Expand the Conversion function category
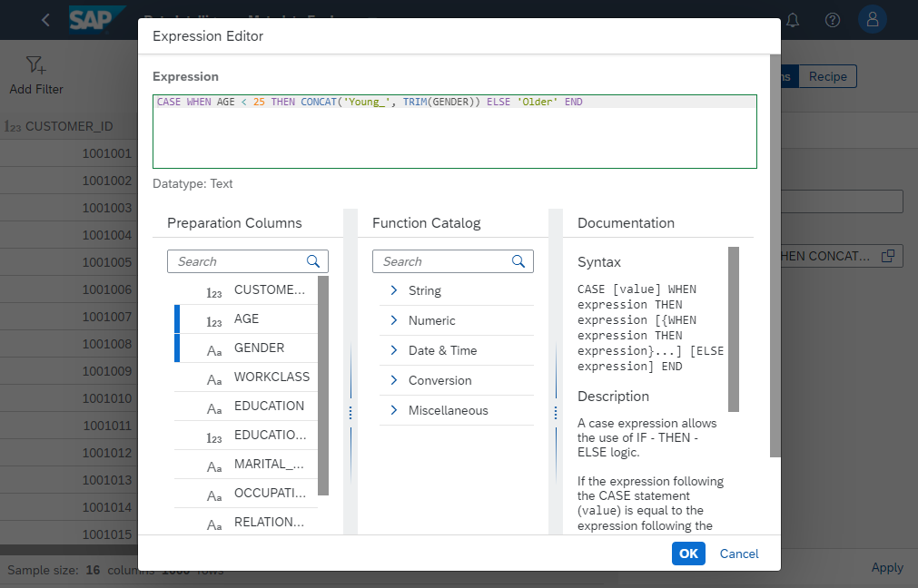The height and width of the screenshot is (588, 918). coord(394,380)
